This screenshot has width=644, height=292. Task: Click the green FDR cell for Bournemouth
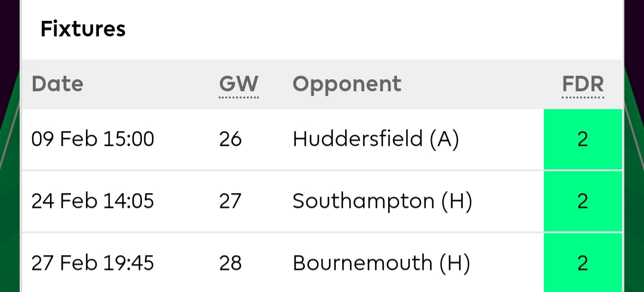(x=583, y=263)
